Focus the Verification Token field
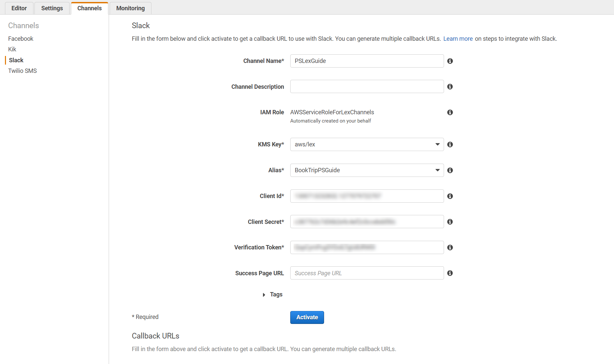Image resolution: width=614 pixels, height=364 pixels. point(367,247)
